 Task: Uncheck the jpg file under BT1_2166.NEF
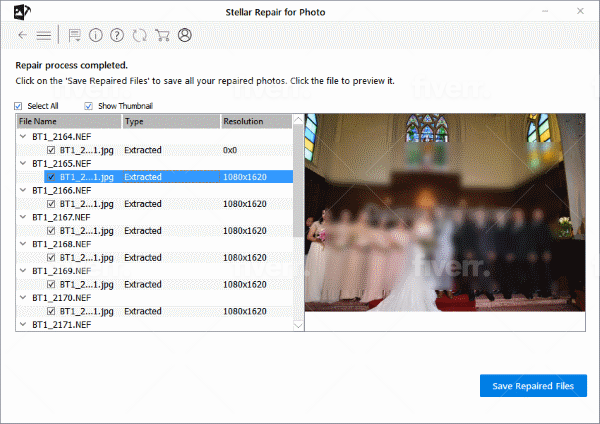(x=51, y=204)
